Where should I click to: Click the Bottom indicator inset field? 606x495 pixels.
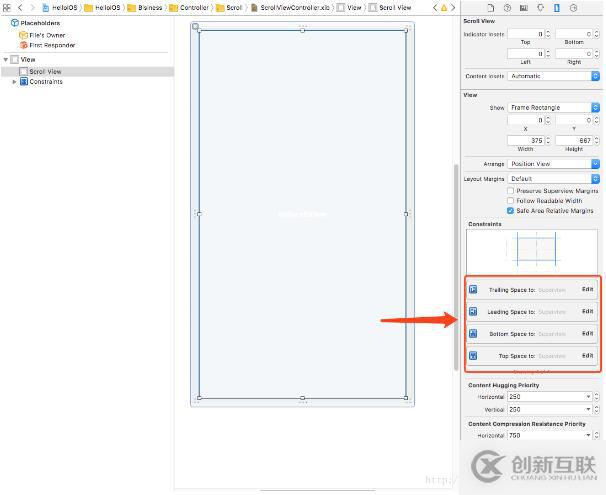(x=574, y=34)
